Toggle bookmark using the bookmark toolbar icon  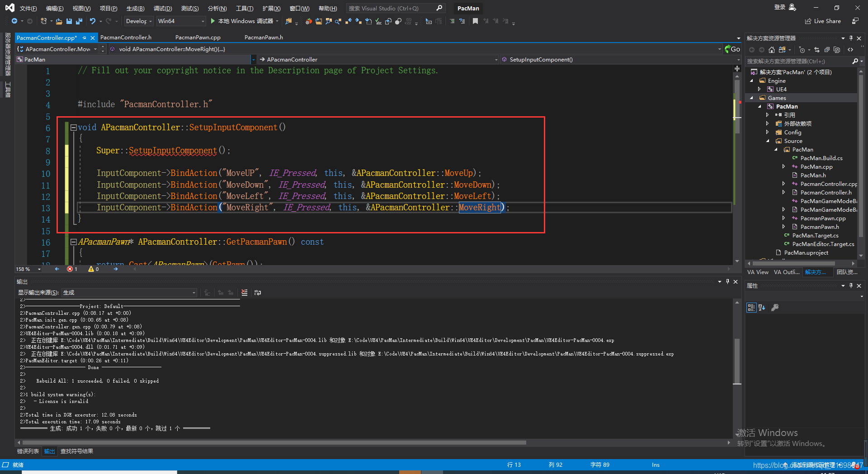[475, 21]
